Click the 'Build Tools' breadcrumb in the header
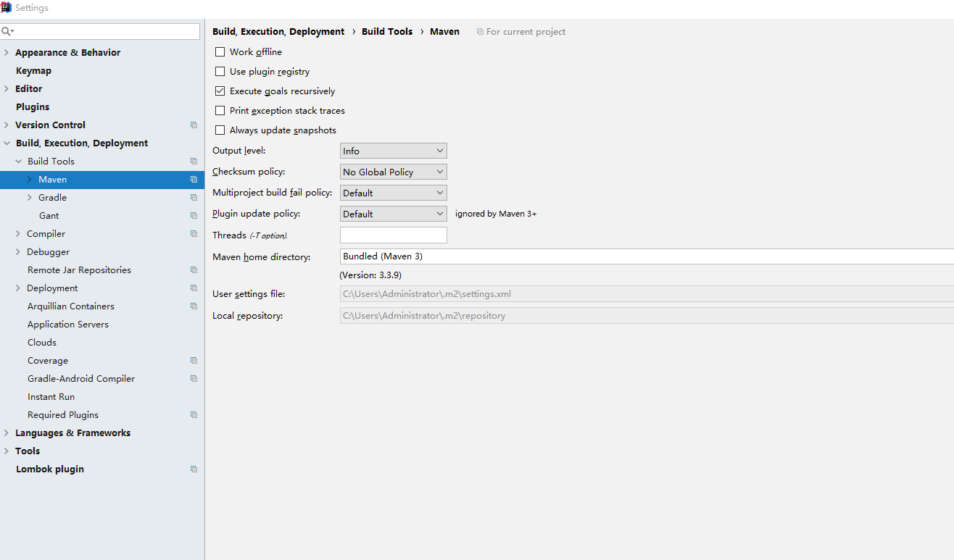The height and width of the screenshot is (560, 954). coord(387,32)
